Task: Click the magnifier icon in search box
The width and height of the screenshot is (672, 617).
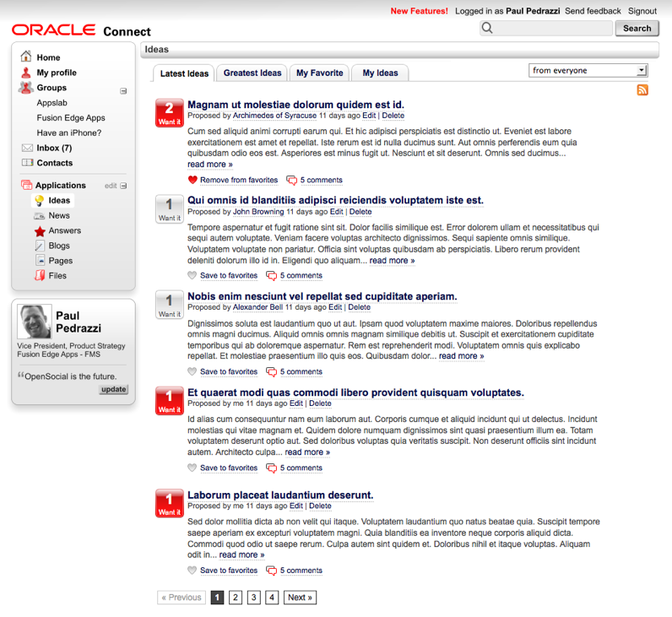Action: 487,28
